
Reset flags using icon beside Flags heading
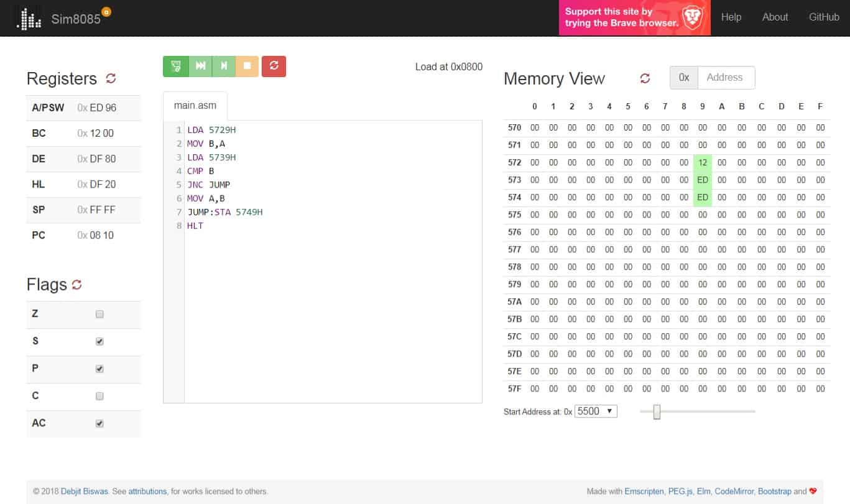point(76,285)
